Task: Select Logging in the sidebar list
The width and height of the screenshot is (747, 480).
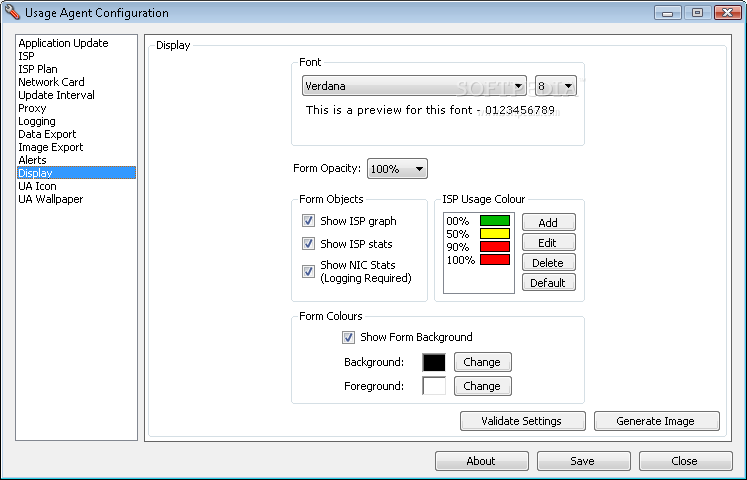Action: 37,121
